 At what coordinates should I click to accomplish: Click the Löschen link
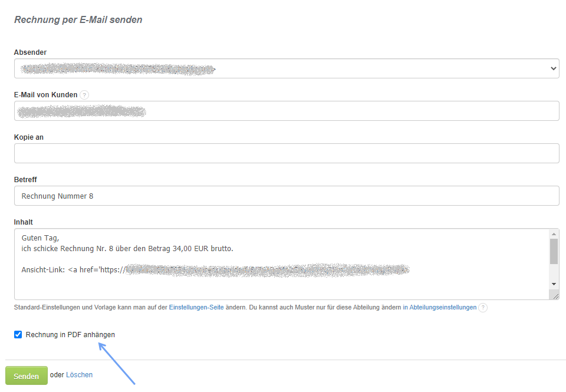click(80, 375)
